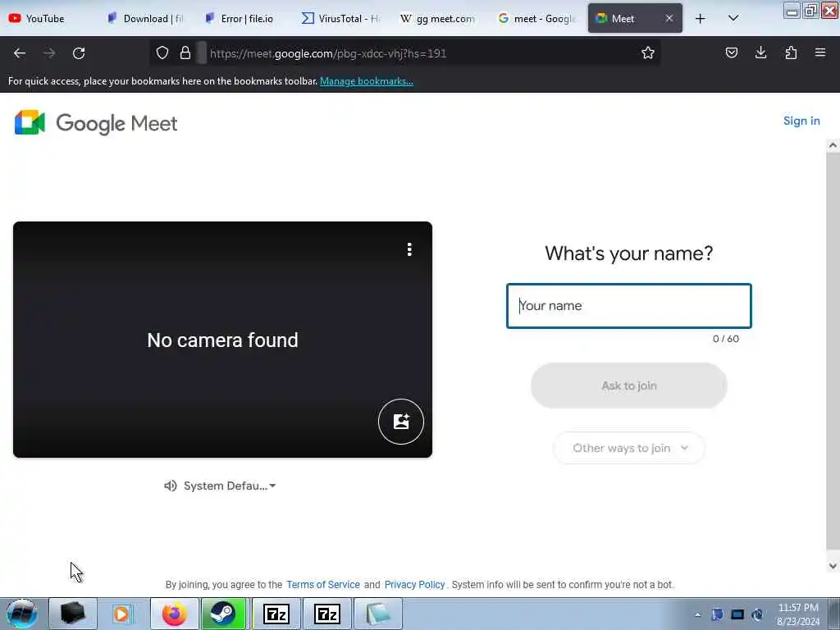Screen dimensions: 840x630
Task: Open Steam from the taskbar
Action: (222, 614)
